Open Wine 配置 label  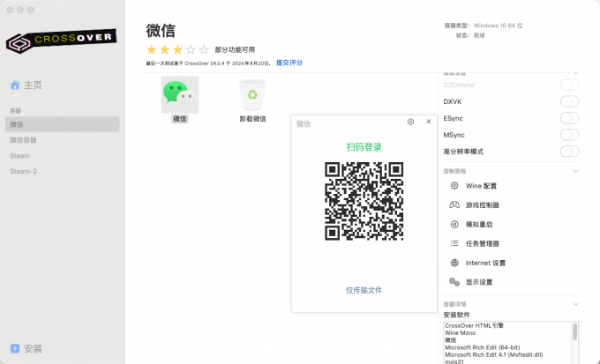[x=481, y=186]
